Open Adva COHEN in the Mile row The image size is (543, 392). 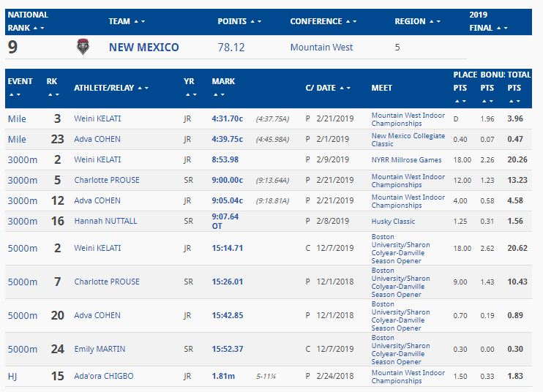(x=97, y=139)
